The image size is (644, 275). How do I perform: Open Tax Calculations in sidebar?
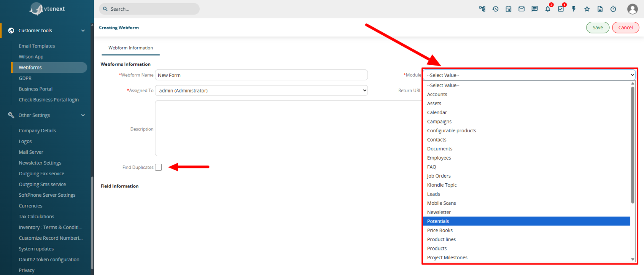[36, 217]
